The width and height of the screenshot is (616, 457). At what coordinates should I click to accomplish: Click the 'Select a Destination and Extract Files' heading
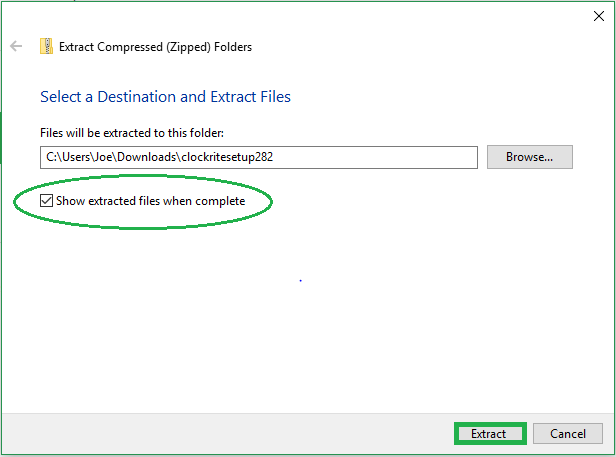point(165,97)
